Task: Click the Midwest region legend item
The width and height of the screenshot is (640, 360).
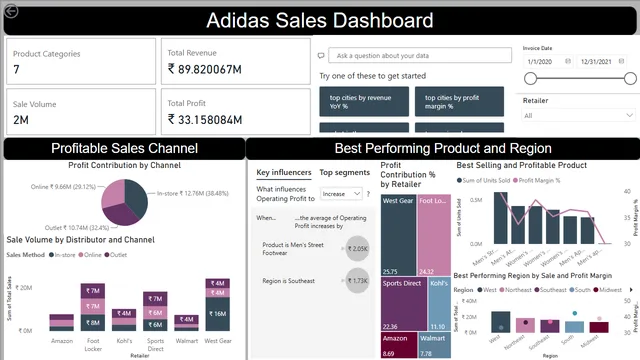Action: pyautogui.click(x=607, y=290)
